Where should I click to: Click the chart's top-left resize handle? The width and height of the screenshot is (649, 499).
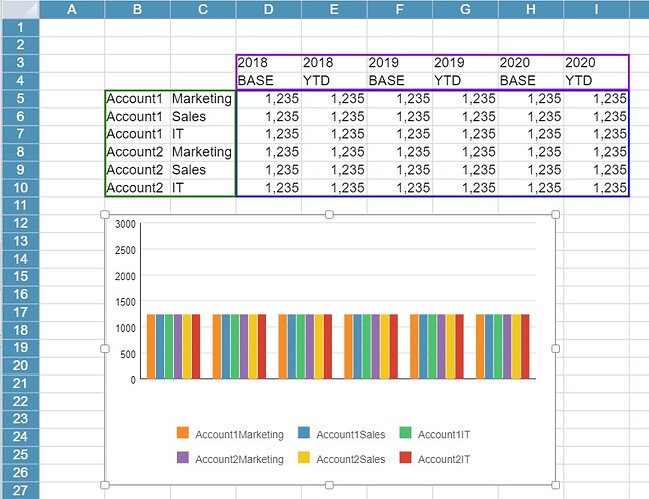point(105,214)
